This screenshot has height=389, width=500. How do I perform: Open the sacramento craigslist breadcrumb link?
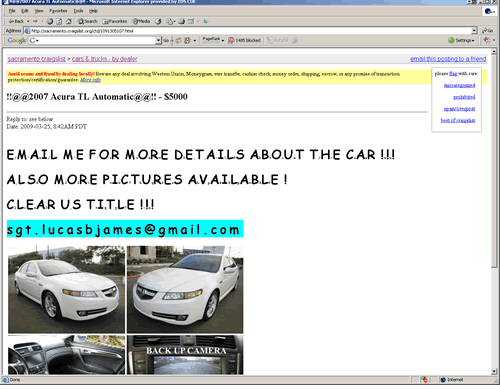[37, 59]
